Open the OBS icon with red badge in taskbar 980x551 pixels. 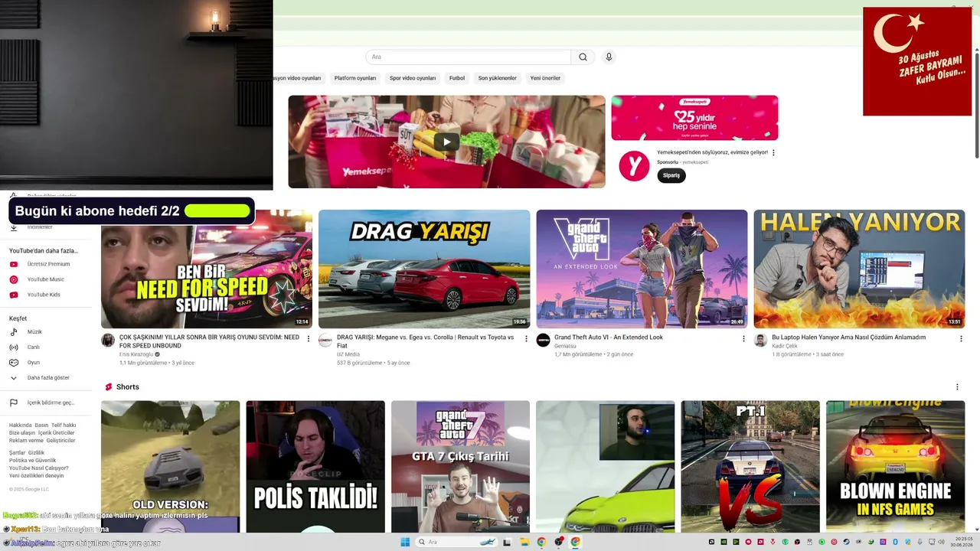point(559,543)
